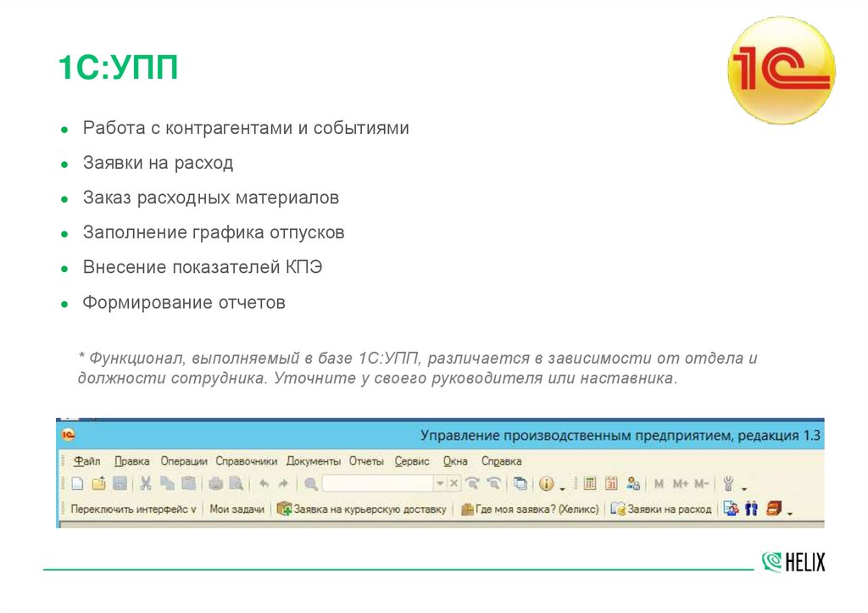The height and width of the screenshot is (613, 868).
Task: Click the Заявки на расход toolbar button
Action: [661, 509]
